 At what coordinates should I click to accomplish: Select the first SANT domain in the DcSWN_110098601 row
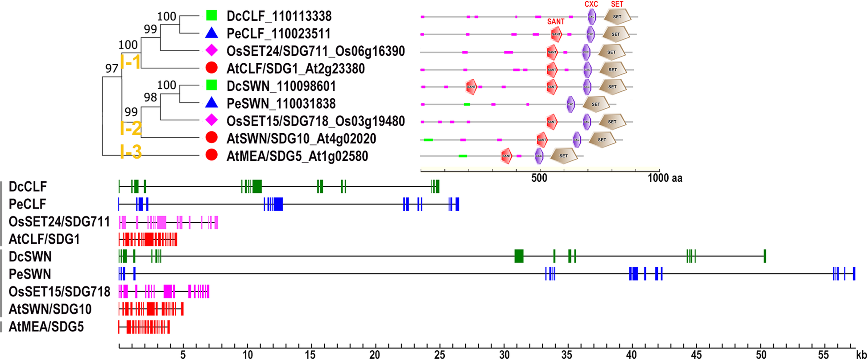pyautogui.click(x=471, y=87)
